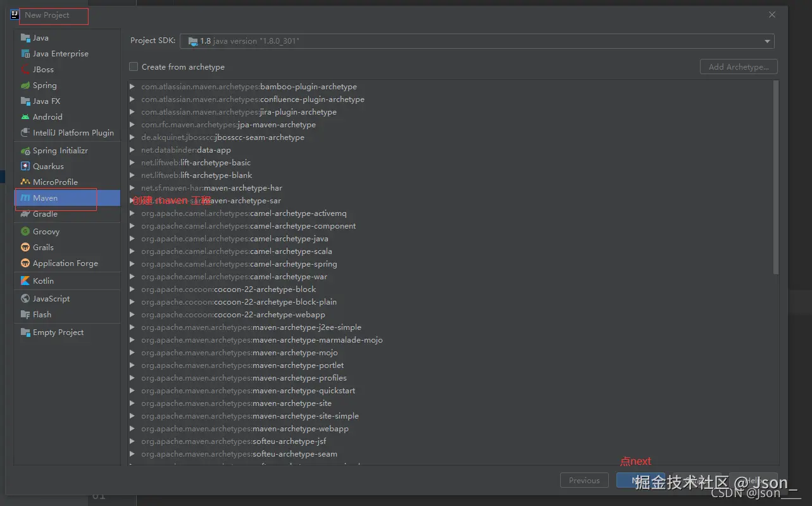The width and height of the screenshot is (812, 506).
Task: Expand confluence-plugin-archetype entry
Action: pyautogui.click(x=132, y=99)
